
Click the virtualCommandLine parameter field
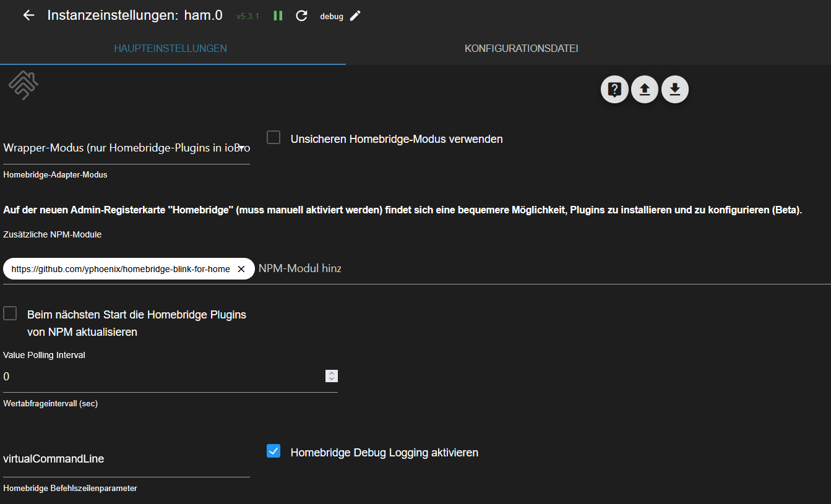(x=126, y=459)
